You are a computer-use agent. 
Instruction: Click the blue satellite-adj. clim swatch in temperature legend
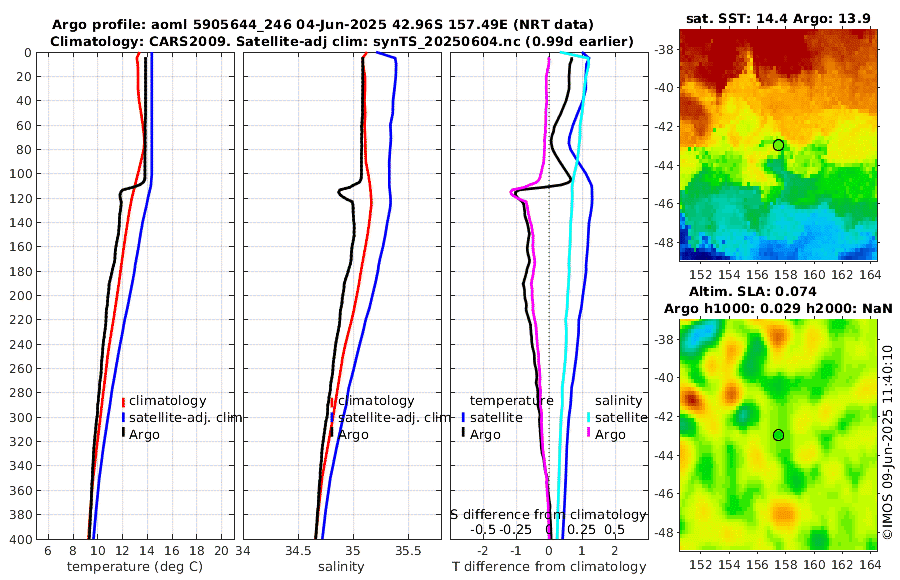click(123, 417)
